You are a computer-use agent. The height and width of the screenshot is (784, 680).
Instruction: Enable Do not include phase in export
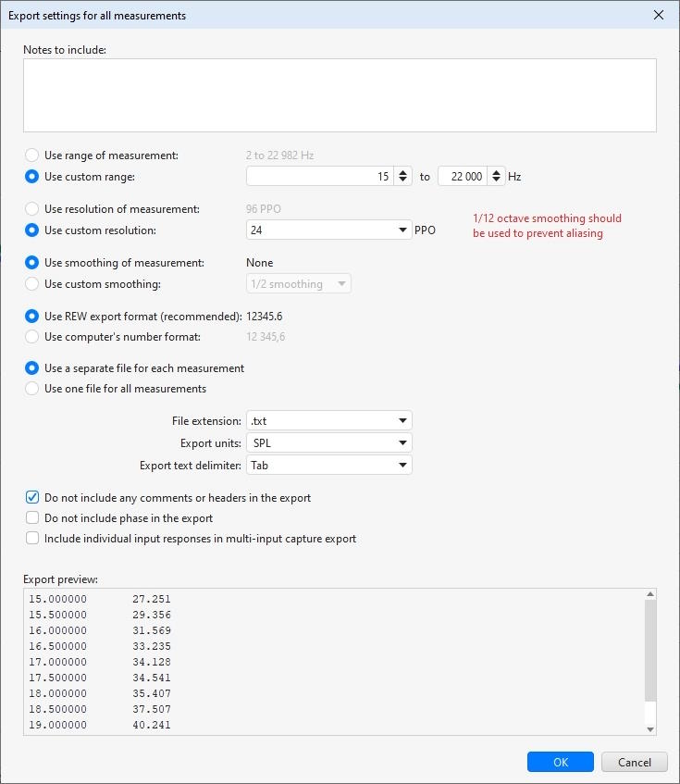(32, 518)
